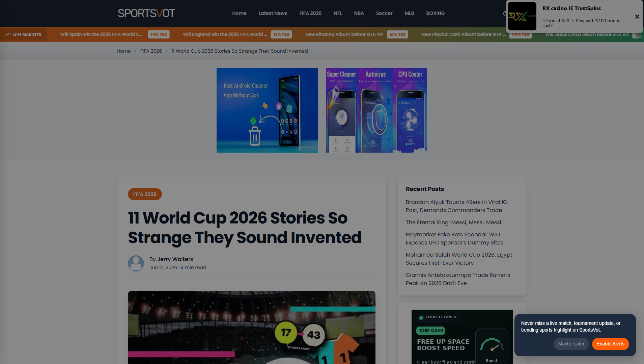Click the Total Cleaner sidebar ad
This screenshot has width=644, height=364.
tap(462, 337)
